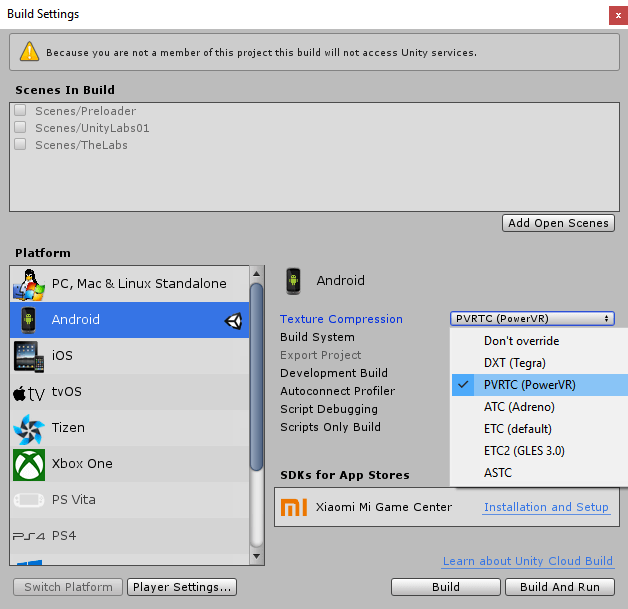Image resolution: width=628 pixels, height=609 pixels.
Task: Click the Scenes/Preloader scene name
Action: [85, 111]
